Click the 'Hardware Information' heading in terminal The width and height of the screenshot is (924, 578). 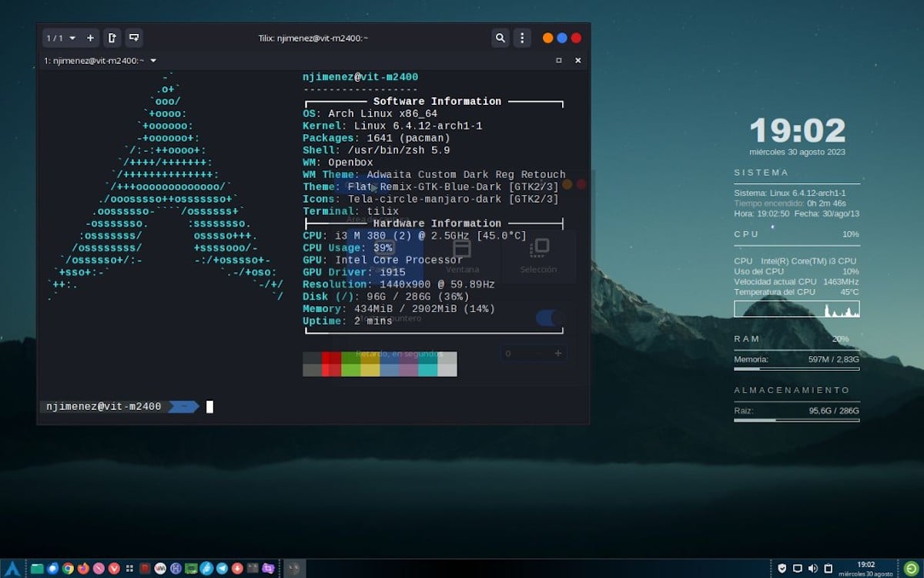click(x=437, y=223)
